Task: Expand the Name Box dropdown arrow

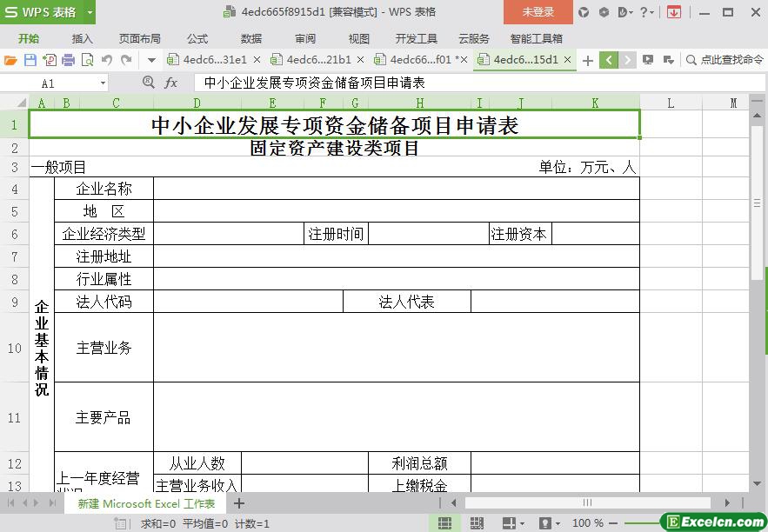Action: pyautogui.click(x=103, y=83)
